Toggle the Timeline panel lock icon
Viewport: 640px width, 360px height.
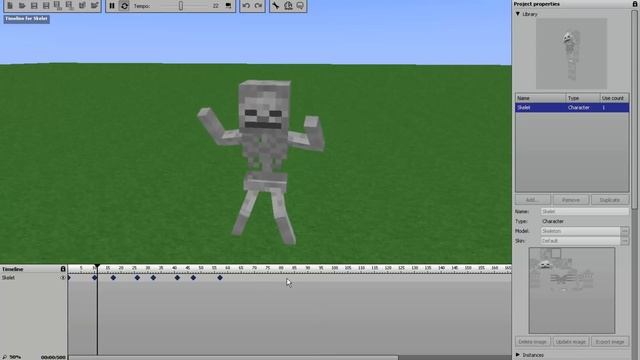coord(63,269)
